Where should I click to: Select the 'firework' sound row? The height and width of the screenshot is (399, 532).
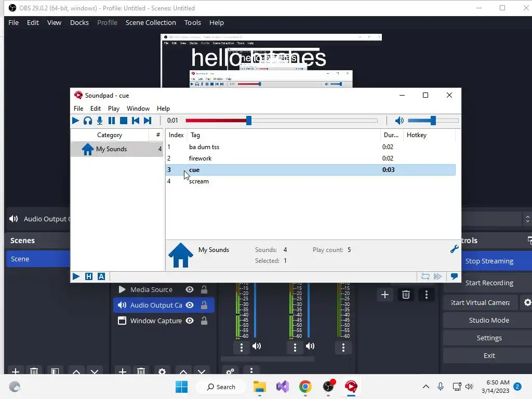click(x=311, y=158)
